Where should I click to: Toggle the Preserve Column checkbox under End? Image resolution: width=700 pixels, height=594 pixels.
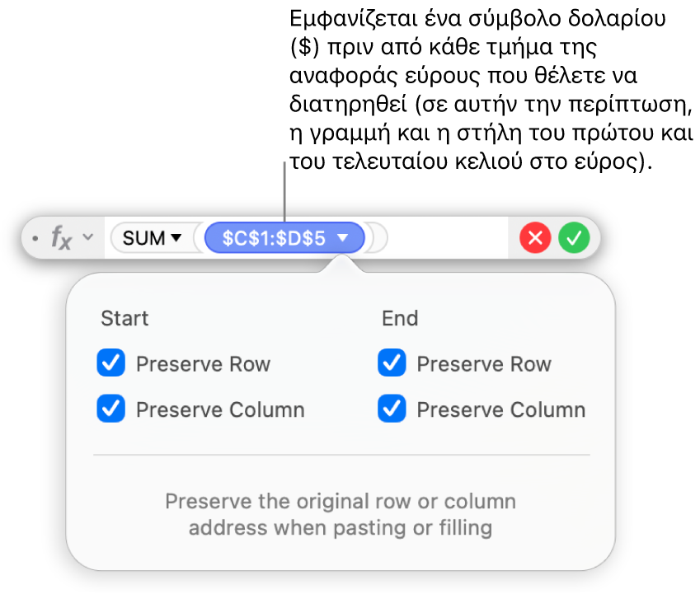click(x=392, y=409)
